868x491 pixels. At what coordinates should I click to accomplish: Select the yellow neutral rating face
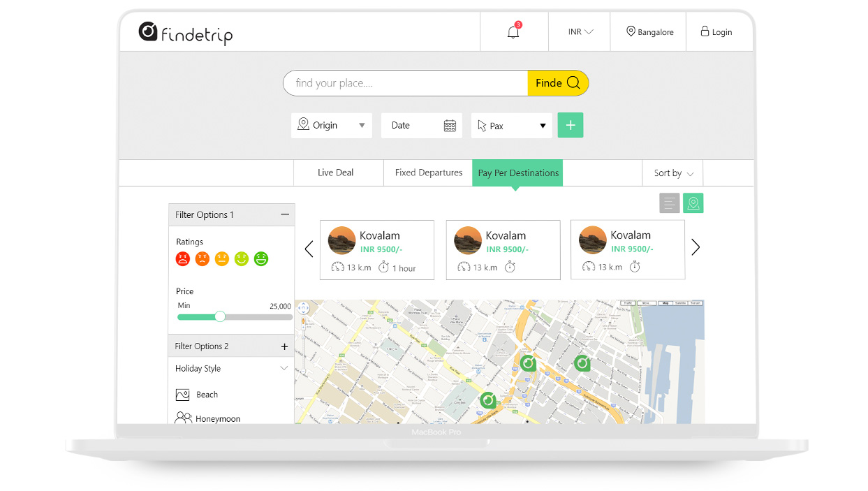point(221,259)
